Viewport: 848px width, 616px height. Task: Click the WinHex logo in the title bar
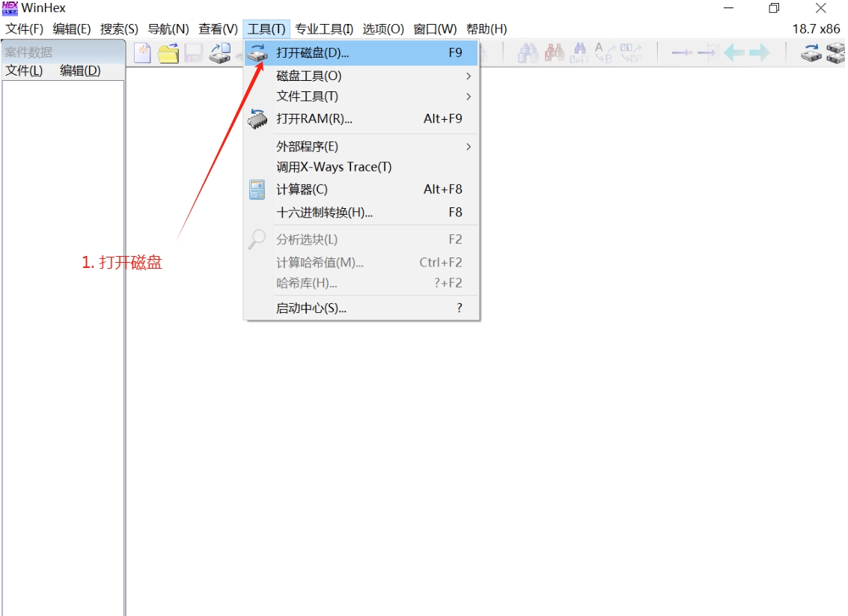[10, 8]
